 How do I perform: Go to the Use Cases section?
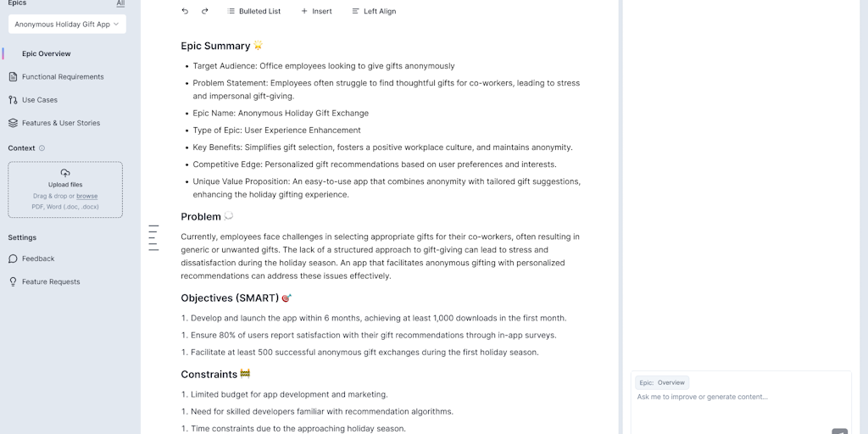[x=40, y=100]
